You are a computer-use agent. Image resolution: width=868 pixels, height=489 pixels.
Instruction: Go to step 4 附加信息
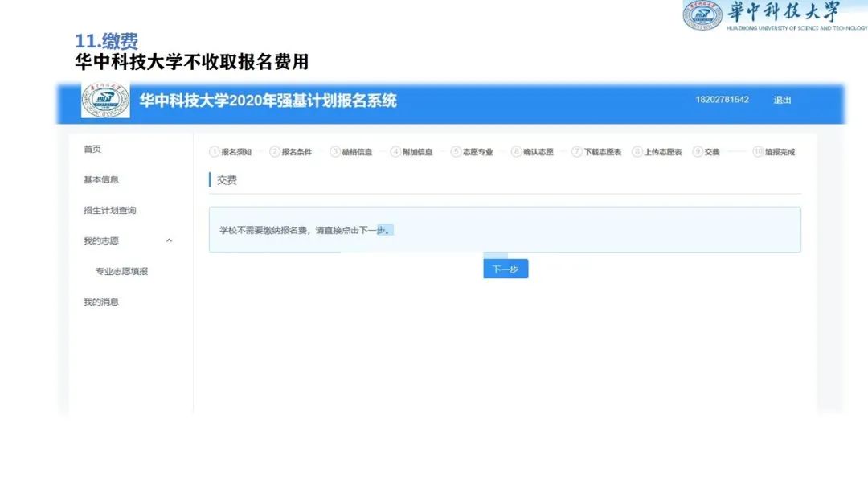click(x=411, y=152)
